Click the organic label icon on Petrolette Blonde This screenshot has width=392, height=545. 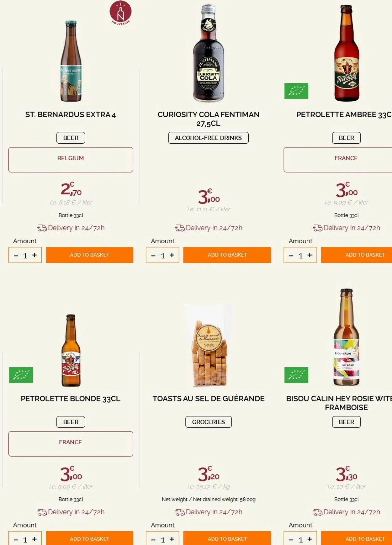click(x=21, y=375)
